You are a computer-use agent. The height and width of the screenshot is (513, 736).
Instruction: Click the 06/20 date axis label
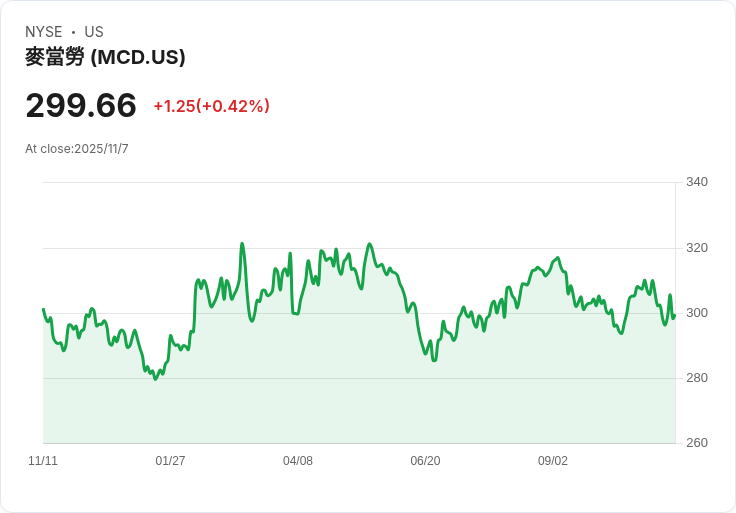[425, 461]
